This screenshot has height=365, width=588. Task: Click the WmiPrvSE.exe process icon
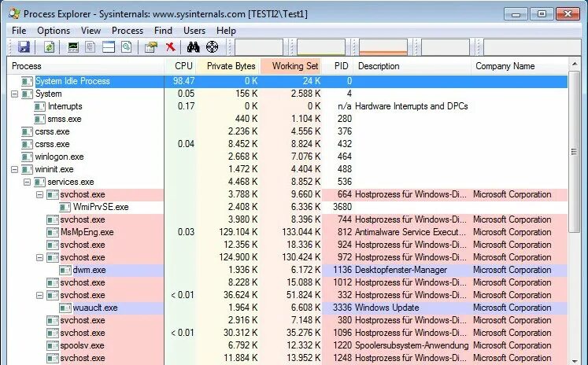[x=65, y=207]
